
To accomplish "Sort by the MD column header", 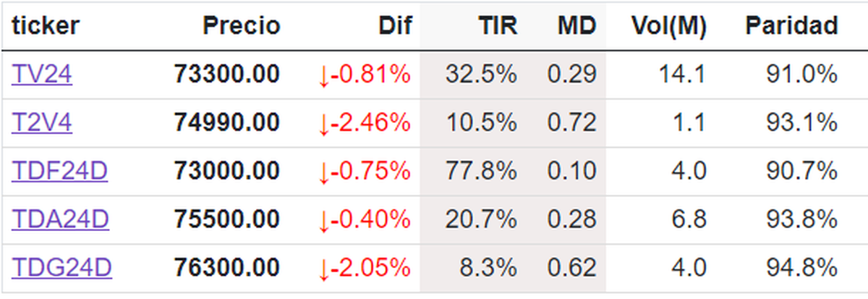I will 576,26.
